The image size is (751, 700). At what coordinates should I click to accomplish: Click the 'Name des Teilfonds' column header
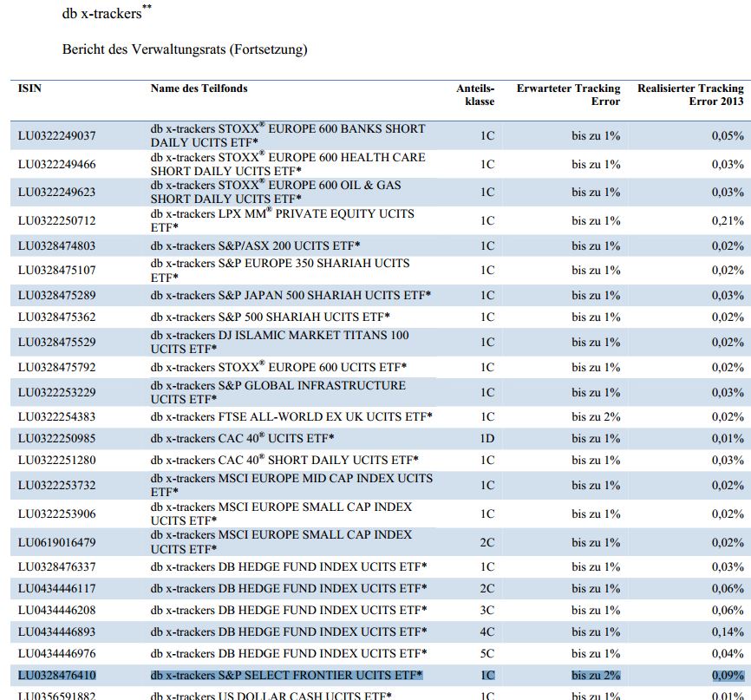[x=199, y=88]
